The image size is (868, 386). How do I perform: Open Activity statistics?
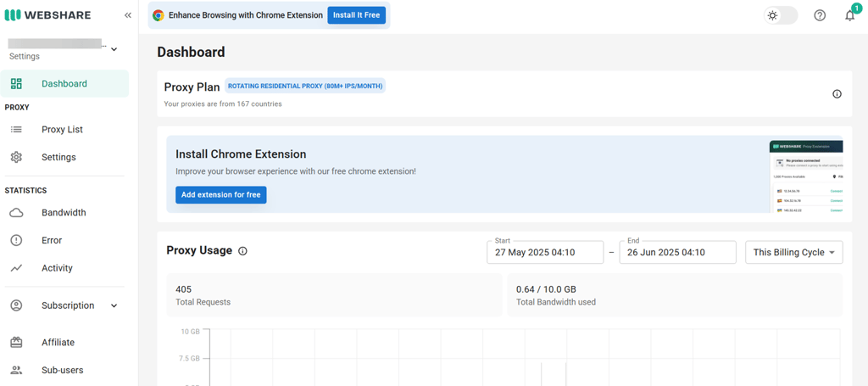[57, 268]
